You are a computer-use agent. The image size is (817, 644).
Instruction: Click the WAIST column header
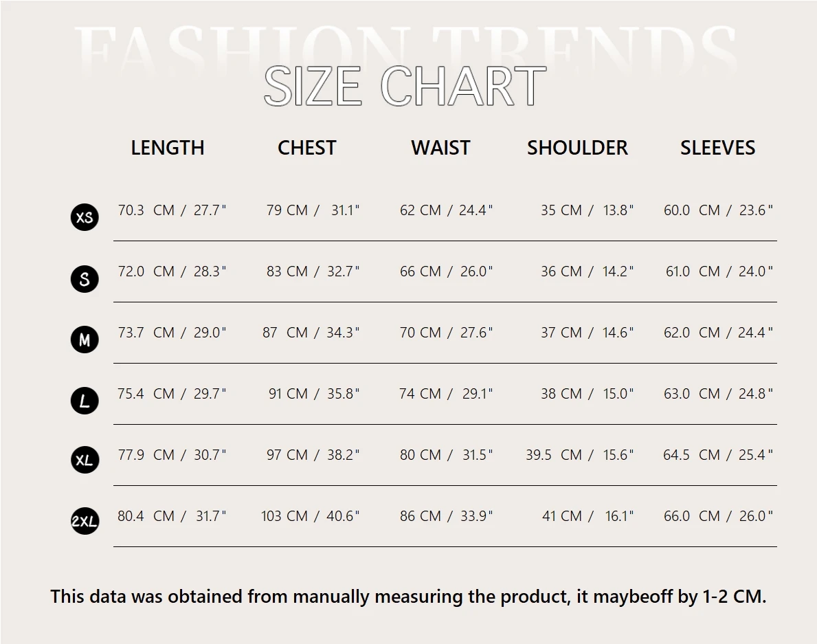click(x=440, y=148)
